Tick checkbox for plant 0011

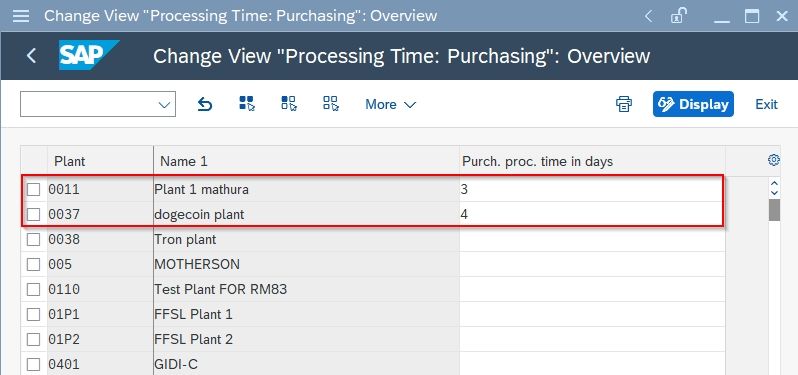tap(34, 190)
